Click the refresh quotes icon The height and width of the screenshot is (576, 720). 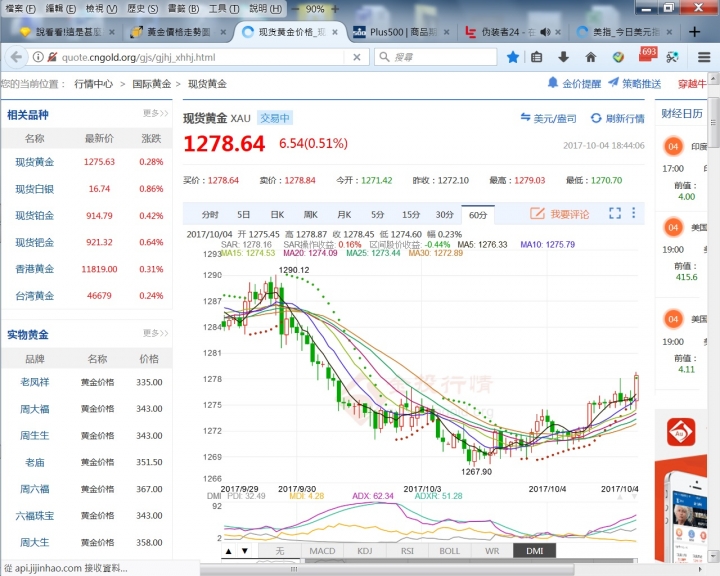coord(596,119)
